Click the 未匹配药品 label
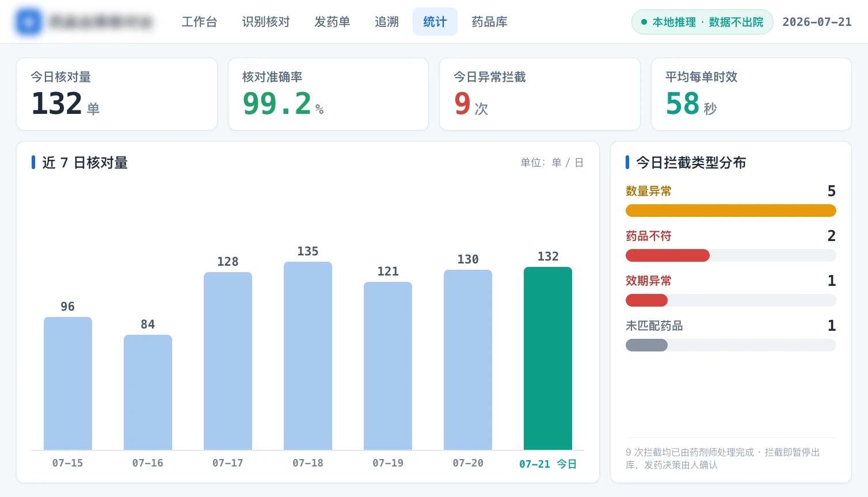Viewport: 868px width, 497px height. pos(654,326)
